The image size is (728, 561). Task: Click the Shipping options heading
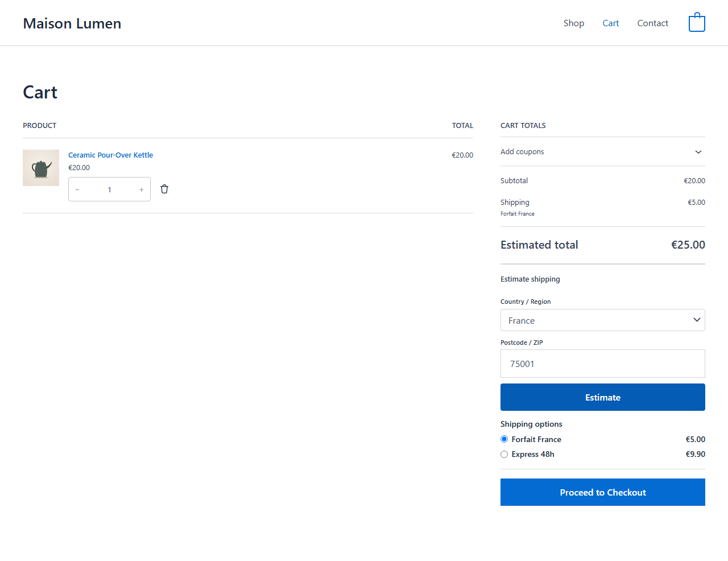pyautogui.click(x=531, y=424)
